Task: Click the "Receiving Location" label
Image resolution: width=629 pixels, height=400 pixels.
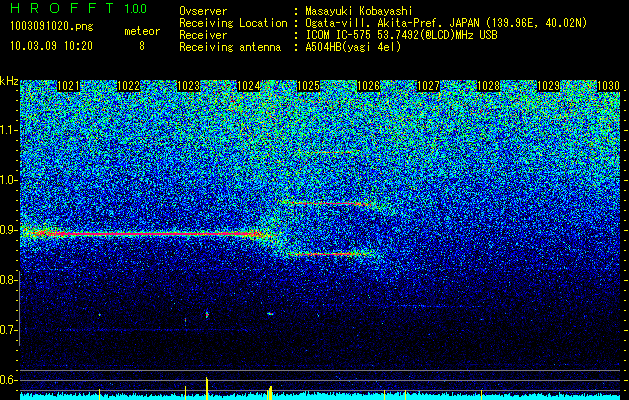Action: (x=233, y=23)
